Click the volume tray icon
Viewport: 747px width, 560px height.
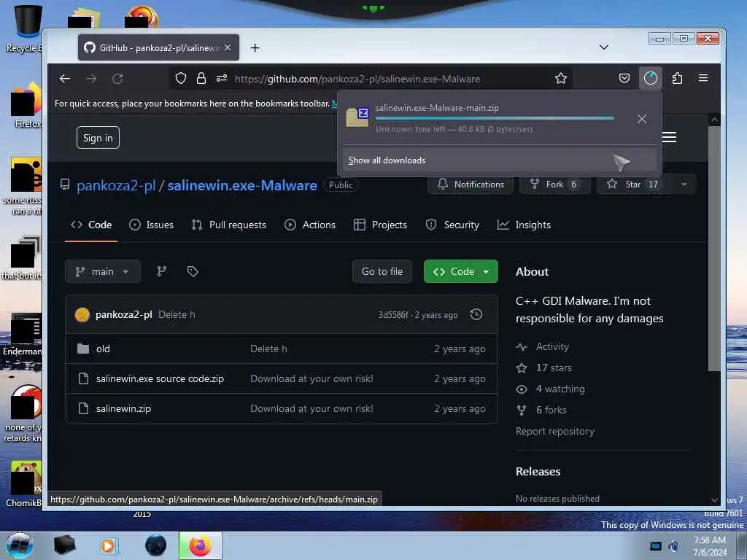point(673,546)
